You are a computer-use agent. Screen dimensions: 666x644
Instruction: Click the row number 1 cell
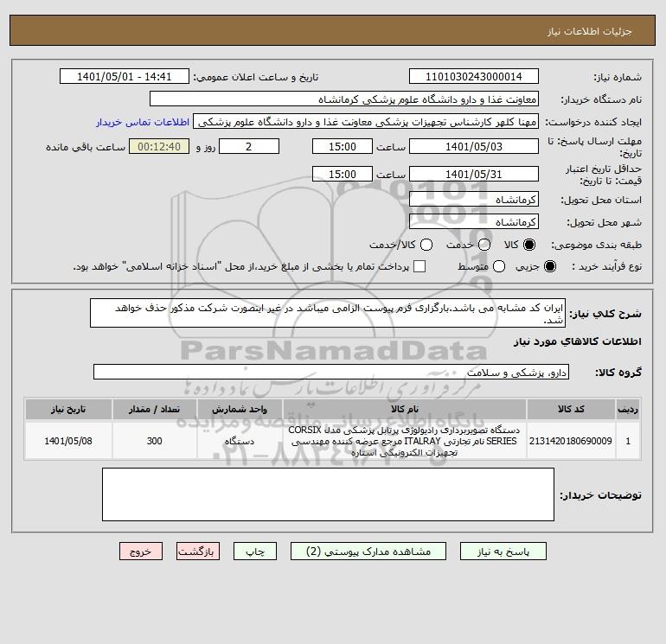628,441
